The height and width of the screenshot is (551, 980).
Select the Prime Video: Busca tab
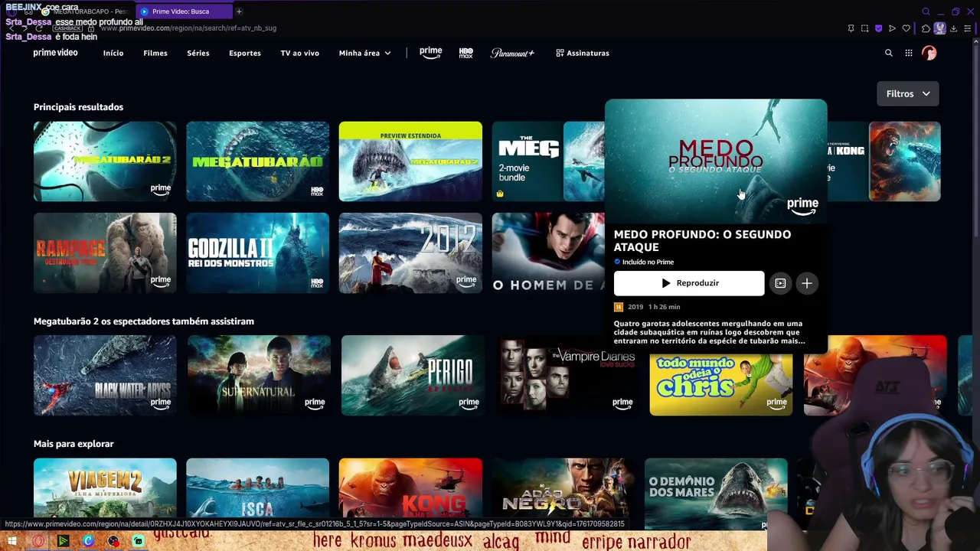[184, 11]
